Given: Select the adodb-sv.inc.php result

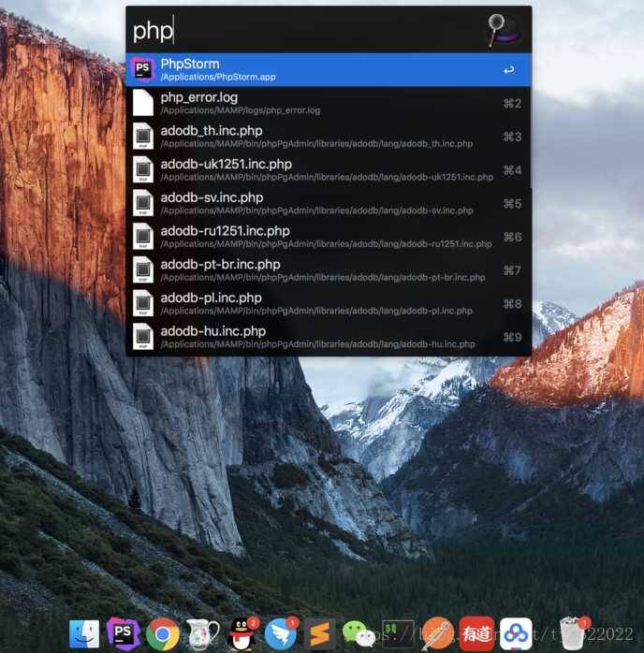Looking at the screenshot, I should tap(329, 203).
